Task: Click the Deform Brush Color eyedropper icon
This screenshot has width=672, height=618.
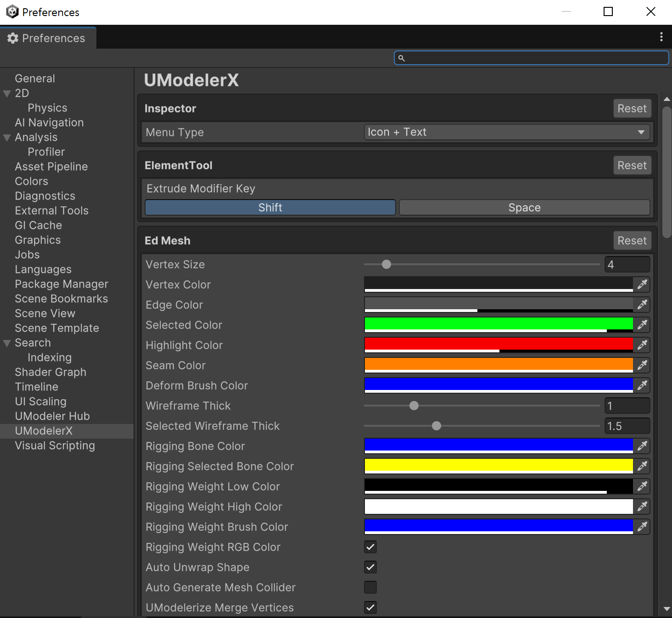Action: [x=642, y=385]
